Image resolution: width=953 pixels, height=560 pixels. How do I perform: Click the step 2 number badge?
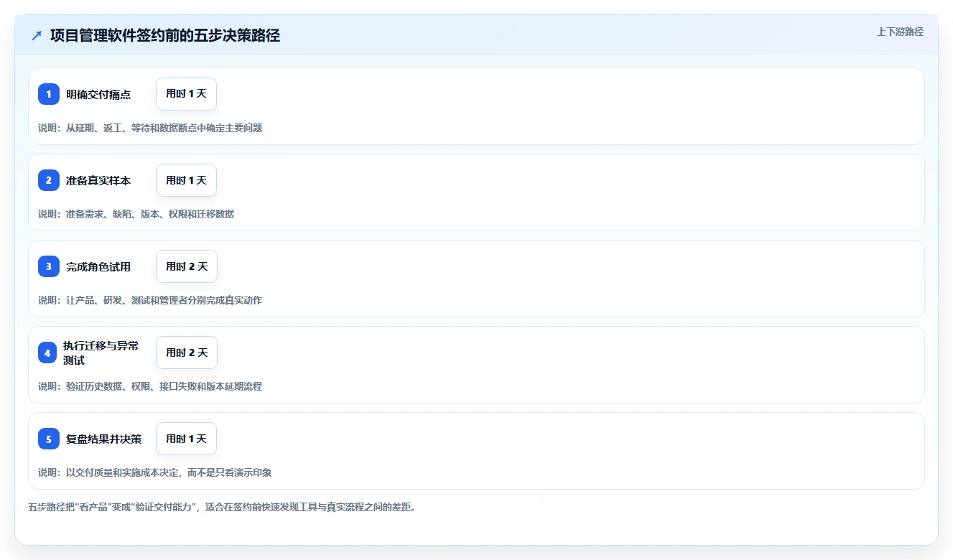[49, 180]
